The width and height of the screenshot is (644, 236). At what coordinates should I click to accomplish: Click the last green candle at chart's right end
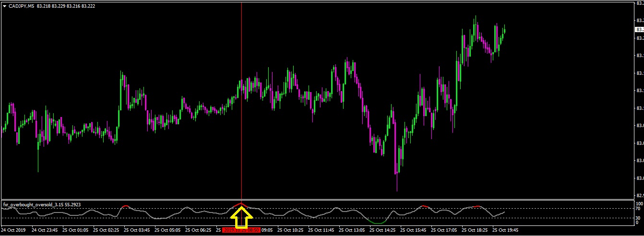pos(504,30)
